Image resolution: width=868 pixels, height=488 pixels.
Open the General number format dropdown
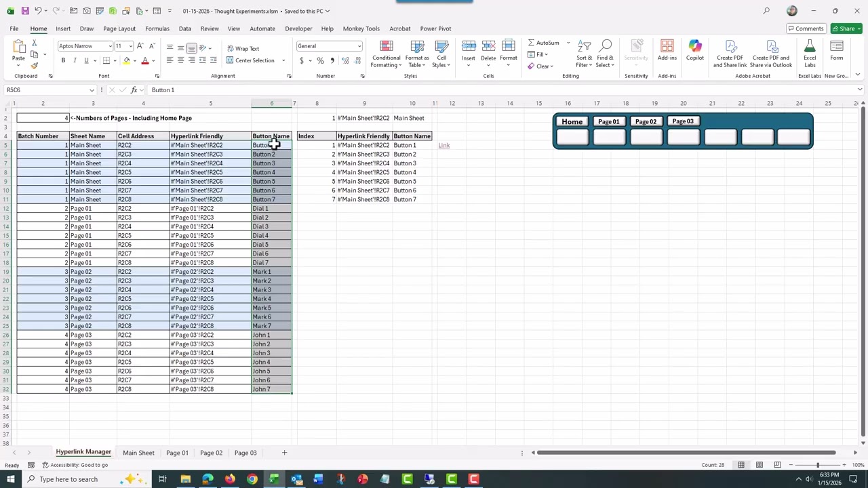pos(359,46)
